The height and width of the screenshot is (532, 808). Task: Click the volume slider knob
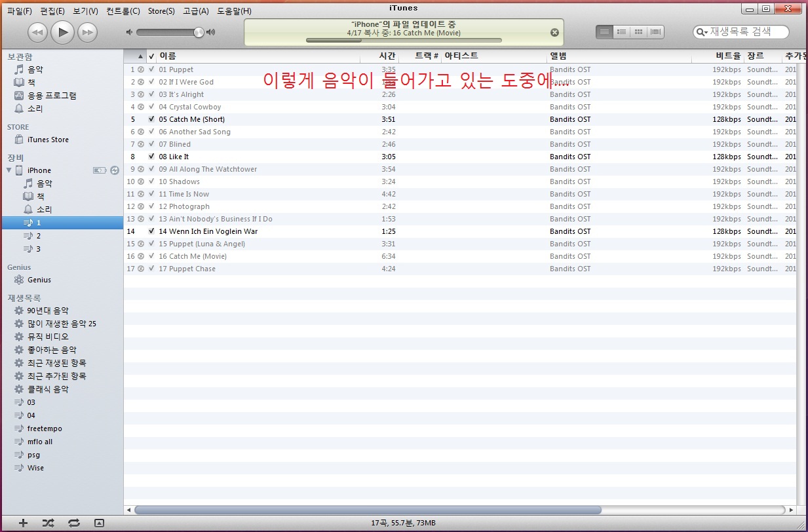[x=199, y=32]
